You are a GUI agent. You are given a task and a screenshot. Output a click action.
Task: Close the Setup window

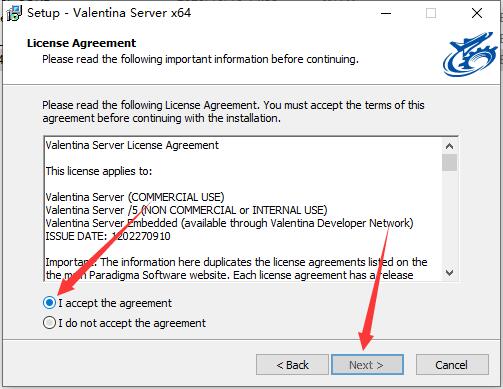tap(477, 13)
